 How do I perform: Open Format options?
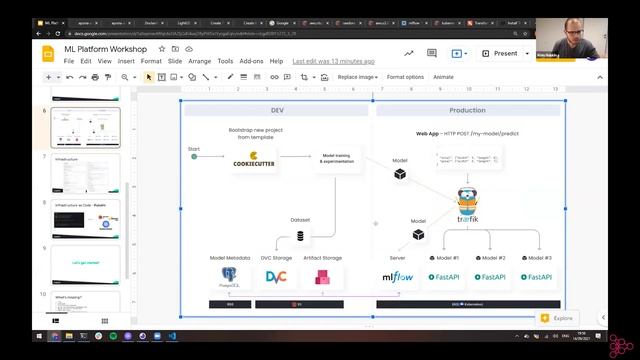405,77
